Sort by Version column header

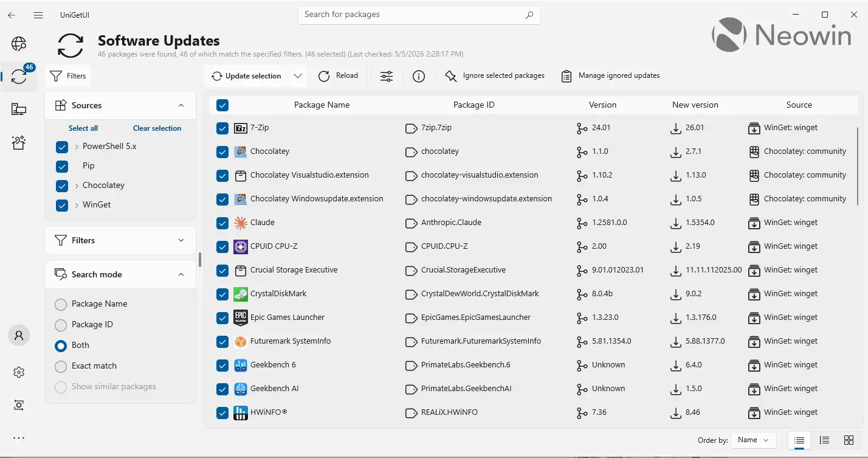[x=602, y=105]
